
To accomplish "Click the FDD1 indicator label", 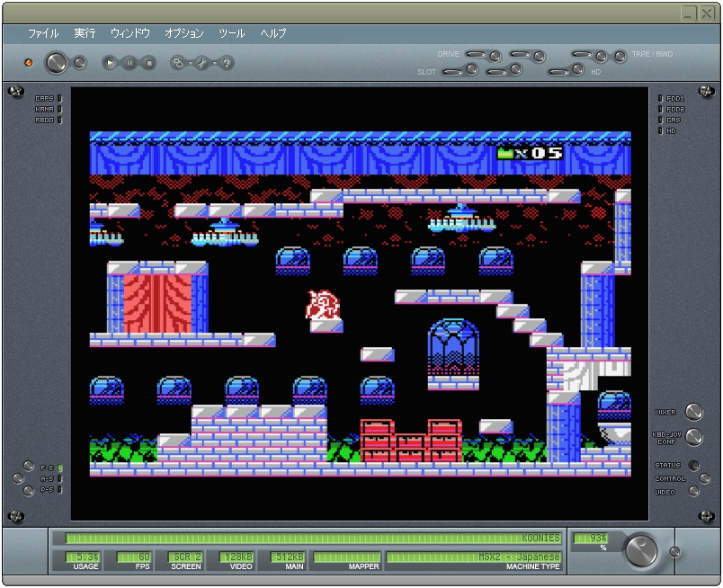I will [x=675, y=98].
